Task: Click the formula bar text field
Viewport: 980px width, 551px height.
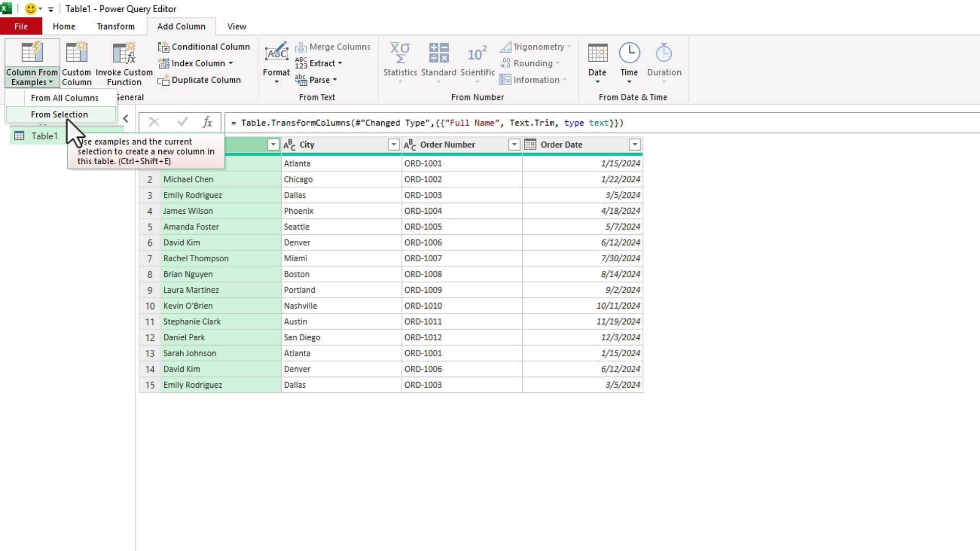Action: pos(602,123)
